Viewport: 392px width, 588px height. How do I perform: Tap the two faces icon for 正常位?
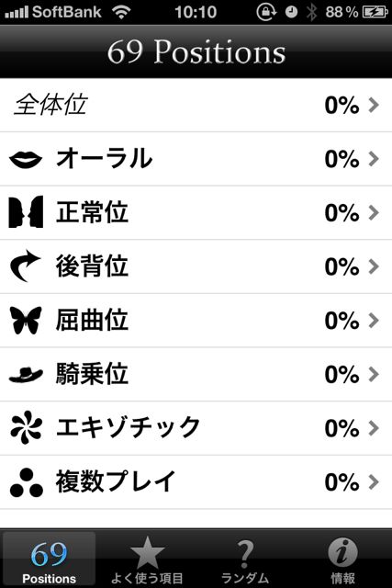pos(26,212)
